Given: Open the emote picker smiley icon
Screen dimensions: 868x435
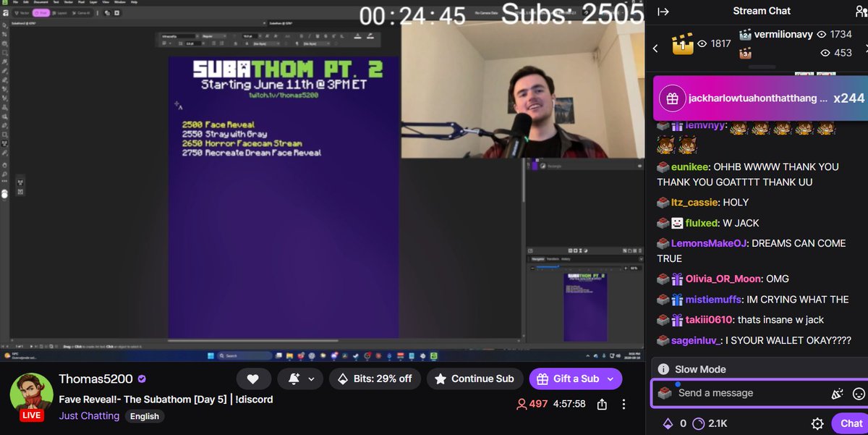Looking at the screenshot, I should (859, 394).
